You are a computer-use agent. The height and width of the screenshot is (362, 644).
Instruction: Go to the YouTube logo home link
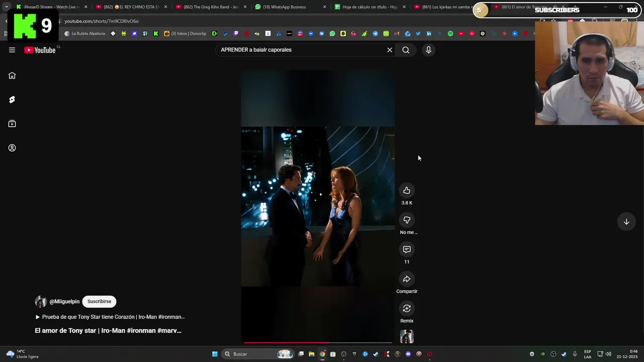40,50
